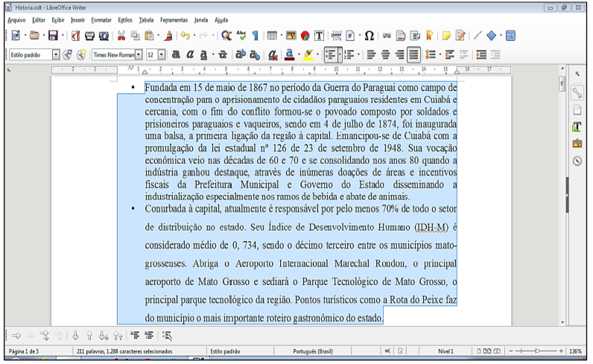Toggle the bulleted list button
The height and width of the screenshot is (364, 593).
(331, 55)
